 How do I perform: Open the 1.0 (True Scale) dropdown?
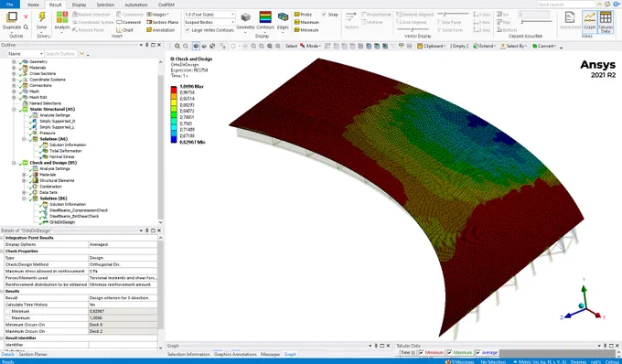tap(209, 15)
